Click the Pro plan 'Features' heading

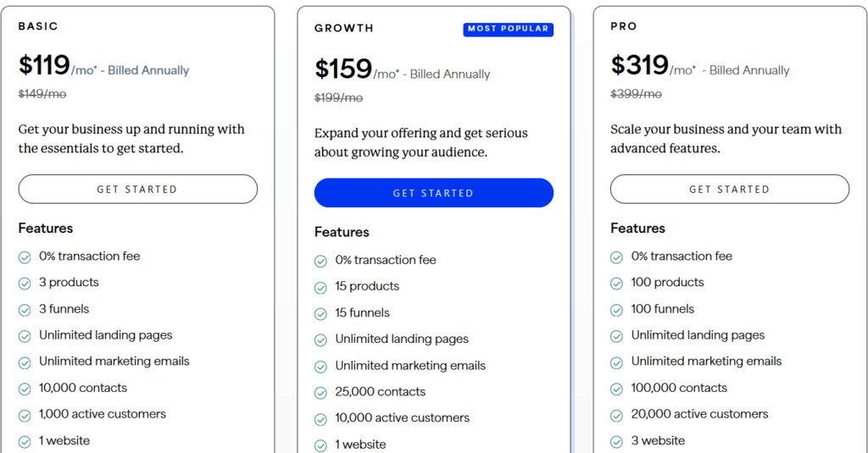pyautogui.click(x=637, y=229)
